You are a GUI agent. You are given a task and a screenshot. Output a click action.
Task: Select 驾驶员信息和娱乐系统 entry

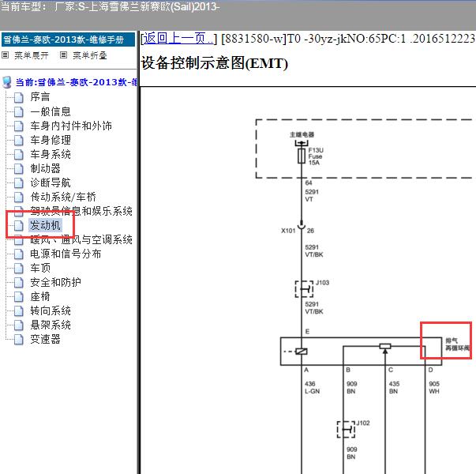[x=81, y=211]
